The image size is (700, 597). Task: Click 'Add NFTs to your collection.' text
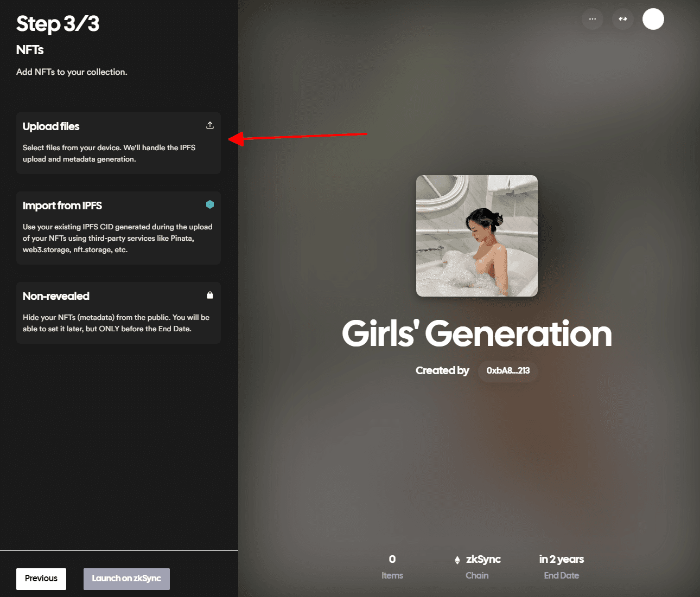click(x=72, y=72)
